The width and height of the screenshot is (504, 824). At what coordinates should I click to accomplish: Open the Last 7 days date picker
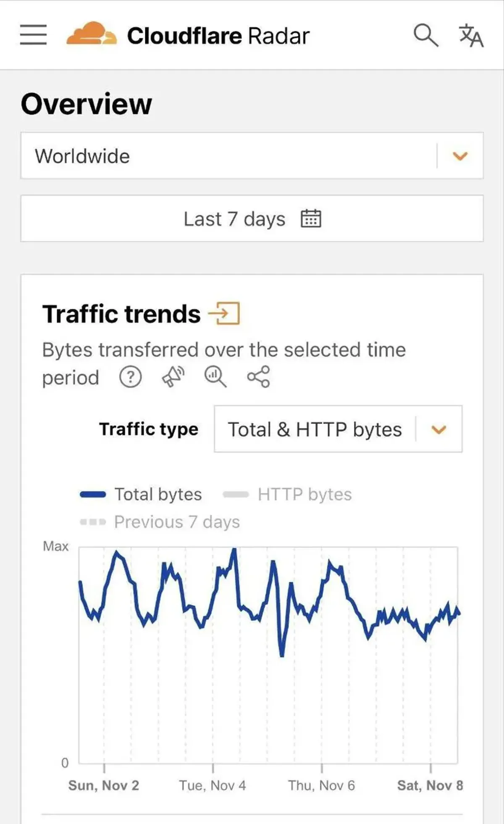pyautogui.click(x=234, y=219)
